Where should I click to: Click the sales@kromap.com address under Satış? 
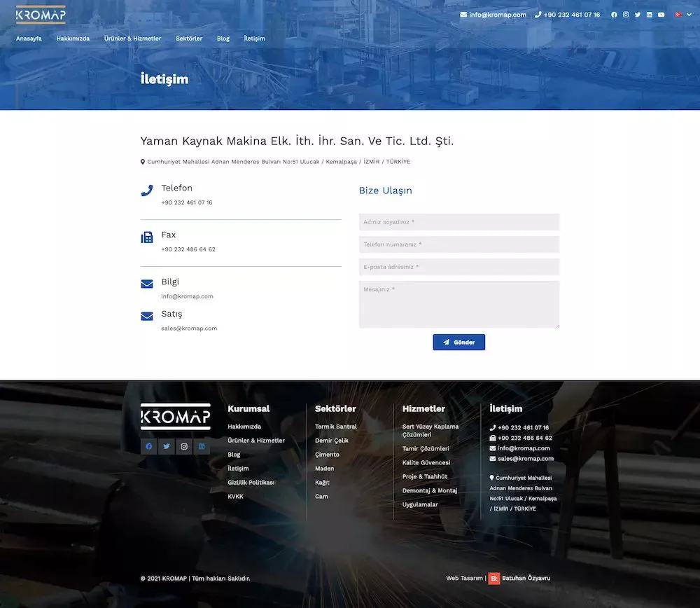coord(189,329)
